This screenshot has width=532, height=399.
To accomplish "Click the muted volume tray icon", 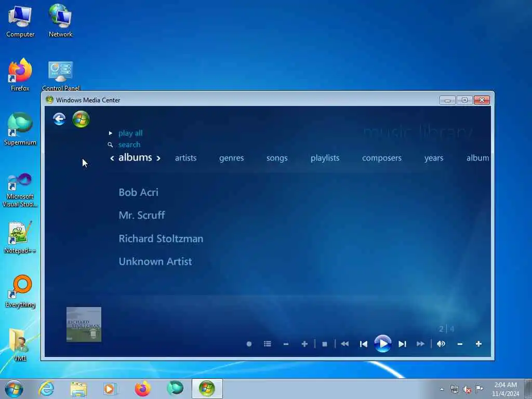I will (x=467, y=389).
